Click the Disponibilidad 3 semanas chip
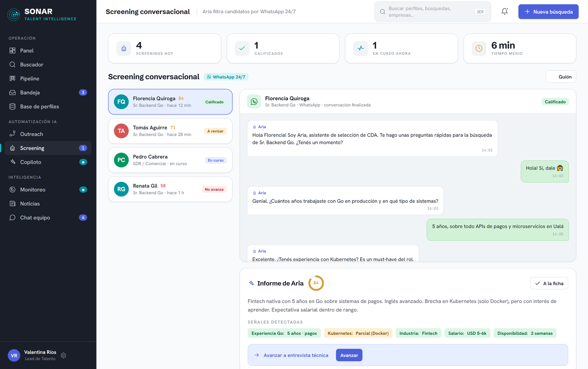Screen dimensions: 588x369 [525, 333]
